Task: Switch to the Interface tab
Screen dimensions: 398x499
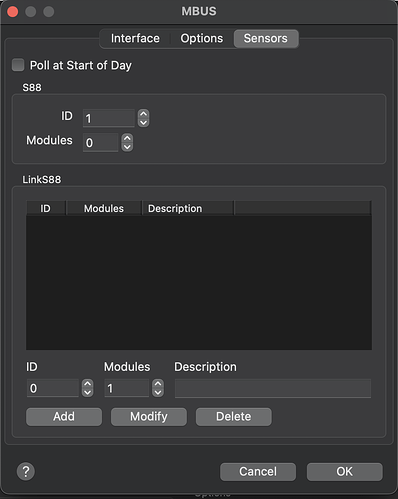Action: [x=135, y=38]
